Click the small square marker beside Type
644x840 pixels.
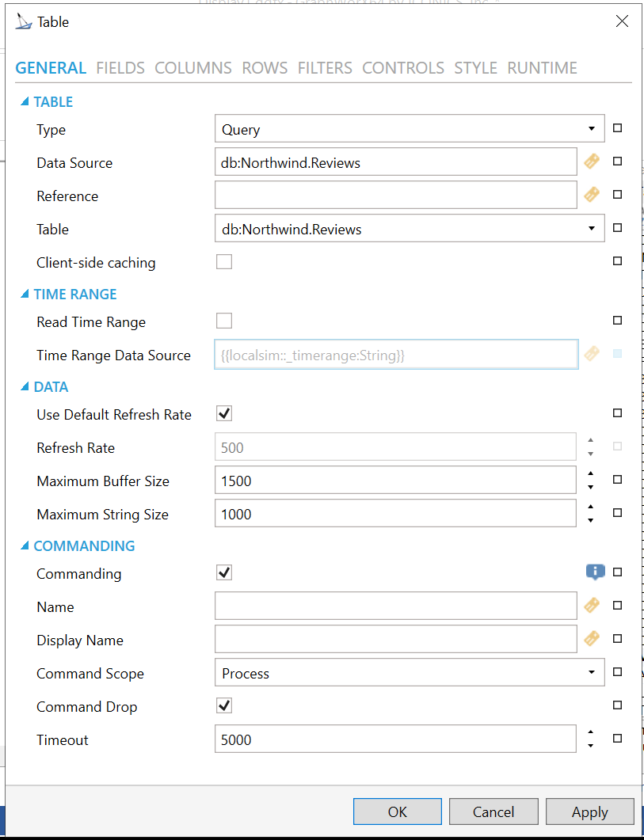[618, 128]
